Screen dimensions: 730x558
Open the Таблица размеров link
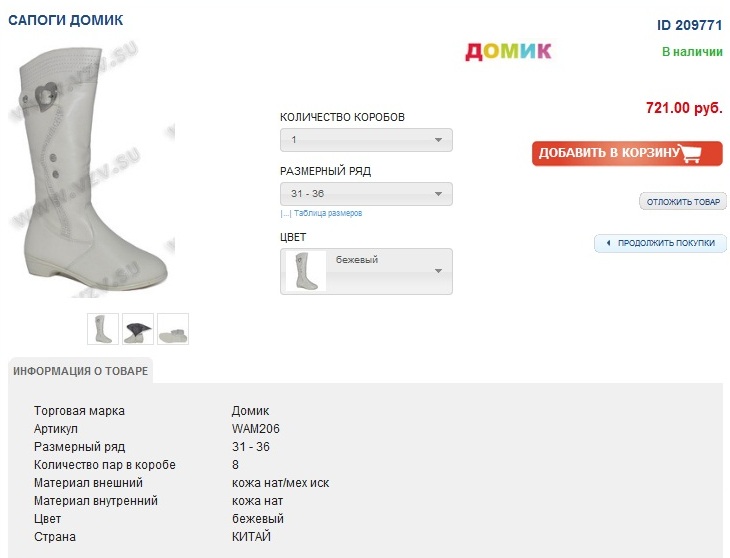[x=325, y=213]
